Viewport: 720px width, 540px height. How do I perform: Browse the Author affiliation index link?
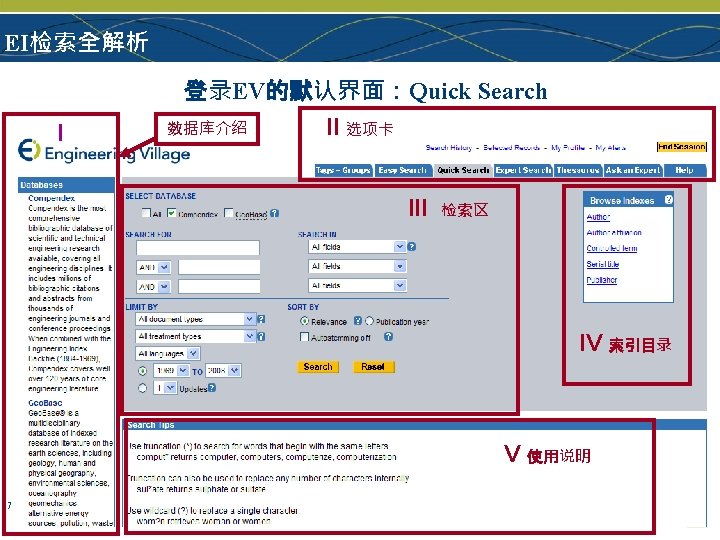point(614,232)
